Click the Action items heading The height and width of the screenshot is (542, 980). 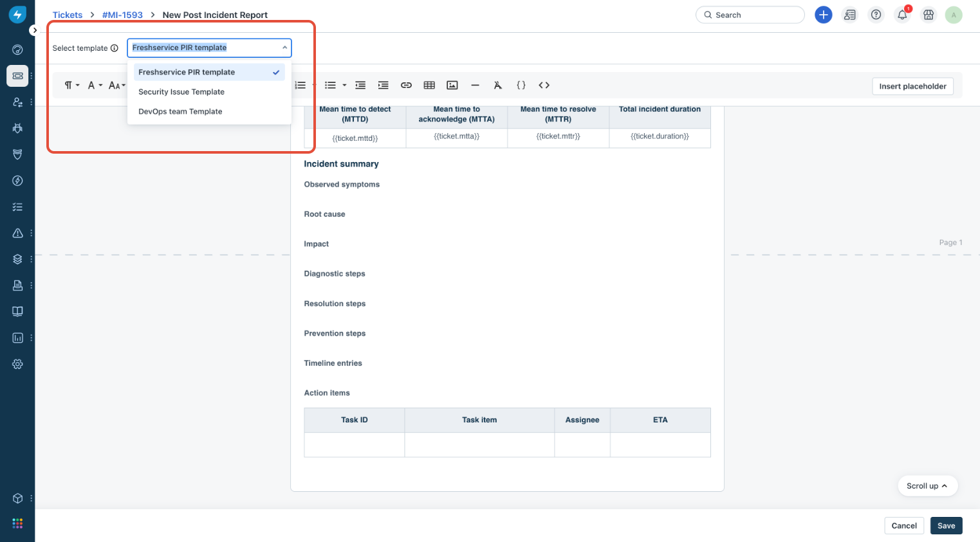point(327,393)
